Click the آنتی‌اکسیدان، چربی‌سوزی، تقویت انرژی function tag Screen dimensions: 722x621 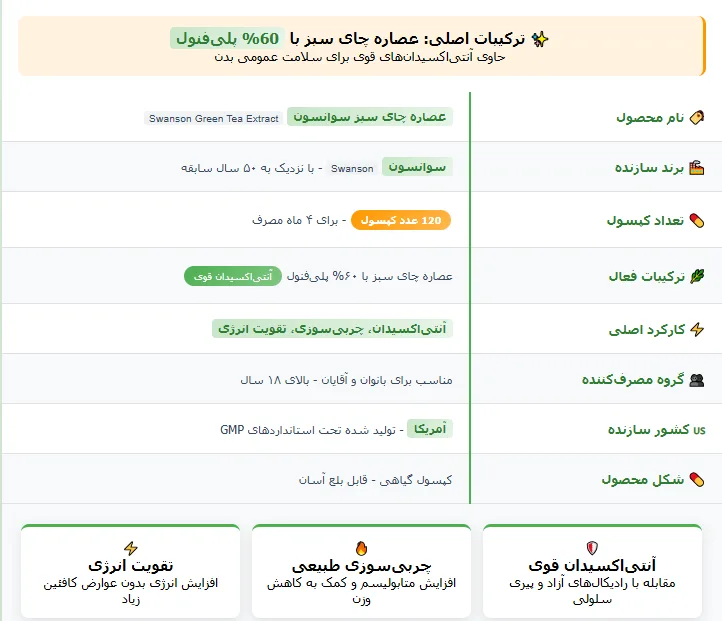[333, 328]
